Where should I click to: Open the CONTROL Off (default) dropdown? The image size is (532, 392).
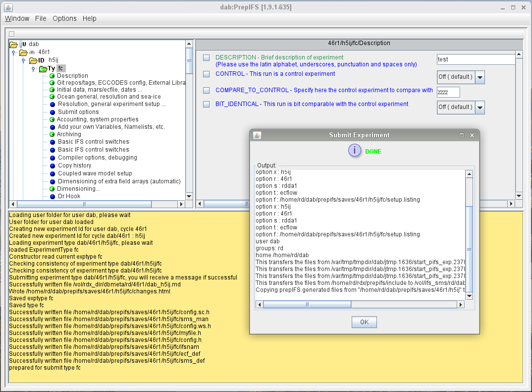[x=480, y=77]
